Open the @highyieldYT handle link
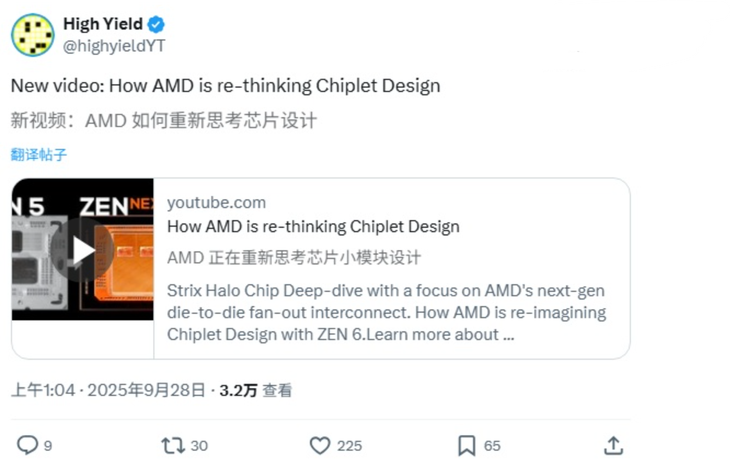 pos(112,44)
